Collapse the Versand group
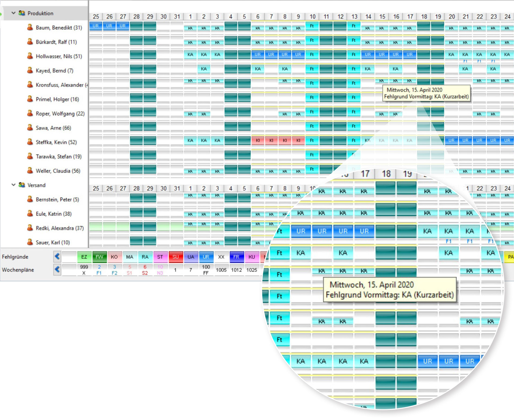 [x=13, y=185]
